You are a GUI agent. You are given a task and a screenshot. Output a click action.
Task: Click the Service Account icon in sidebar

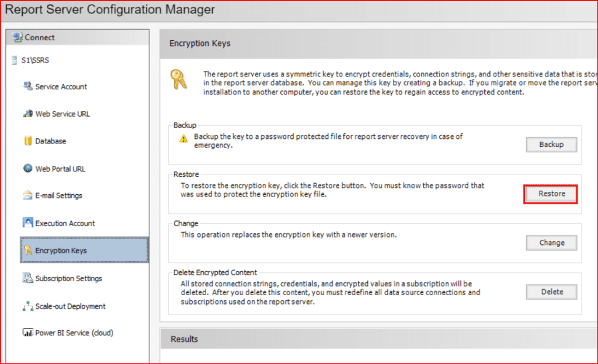tap(27, 86)
